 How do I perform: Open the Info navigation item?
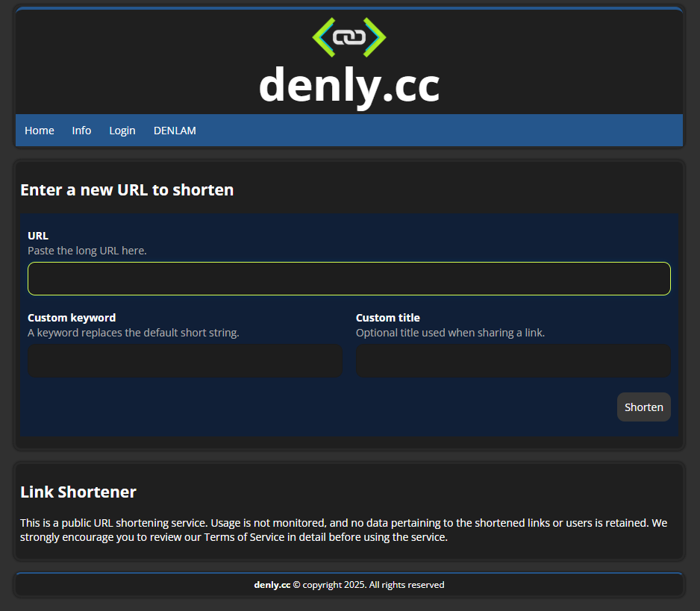coord(81,130)
